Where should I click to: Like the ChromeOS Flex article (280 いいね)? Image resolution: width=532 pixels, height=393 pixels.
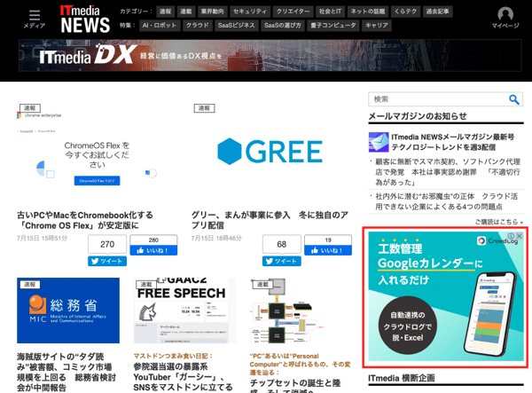tap(153, 250)
